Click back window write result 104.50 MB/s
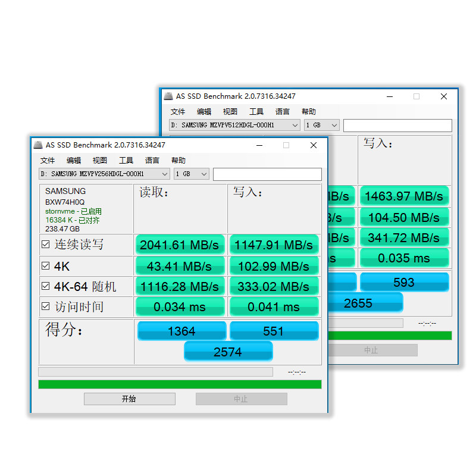The width and height of the screenshot is (476, 476). pyautogui.click(x=404, y=217)
